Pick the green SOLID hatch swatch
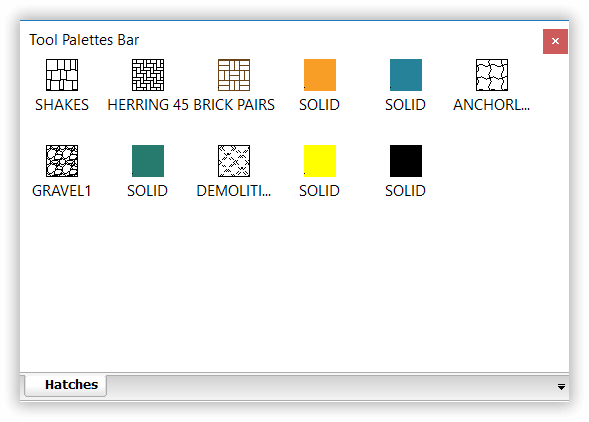 point(148,161)
